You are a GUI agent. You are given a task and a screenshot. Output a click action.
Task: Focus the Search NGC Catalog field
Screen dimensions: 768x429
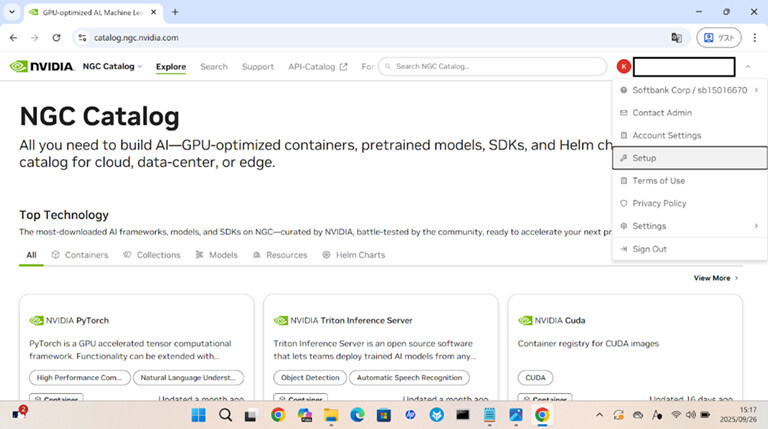492,66
